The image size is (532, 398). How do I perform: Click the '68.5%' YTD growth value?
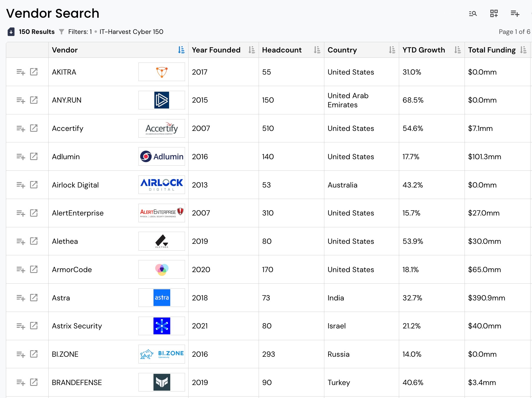coord(413,100)
